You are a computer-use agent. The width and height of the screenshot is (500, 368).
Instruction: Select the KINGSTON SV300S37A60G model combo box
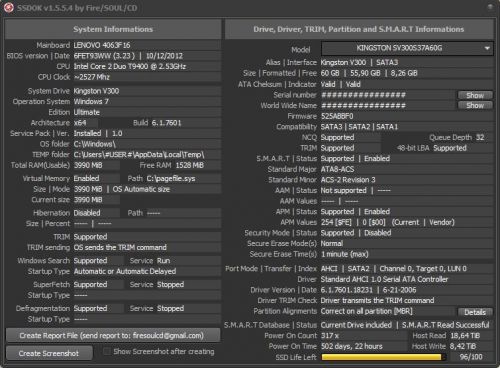coord(407,48)
